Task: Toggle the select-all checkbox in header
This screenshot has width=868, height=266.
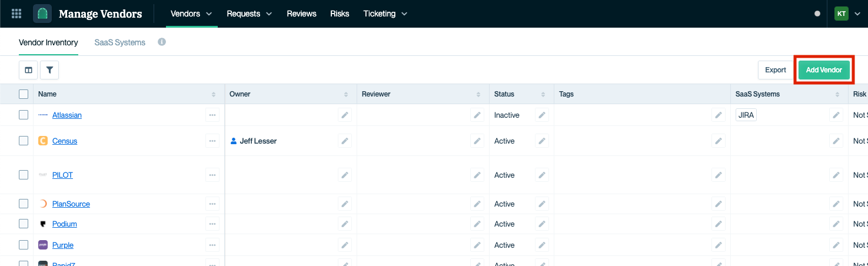Action: pos(24,94)
